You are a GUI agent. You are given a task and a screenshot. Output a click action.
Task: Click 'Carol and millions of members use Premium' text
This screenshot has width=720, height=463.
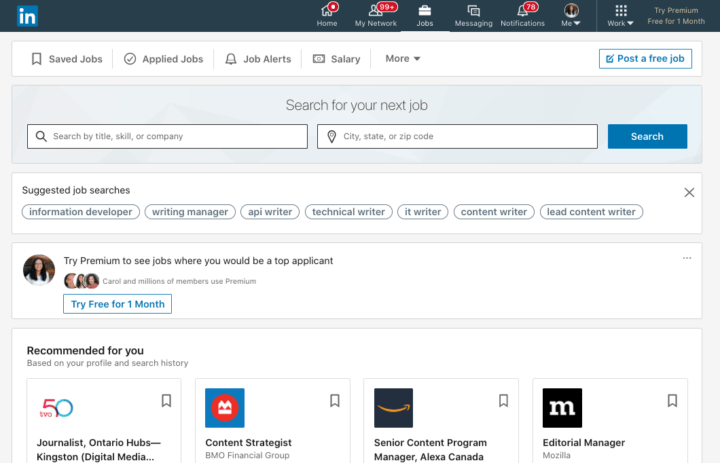[179, 281]
